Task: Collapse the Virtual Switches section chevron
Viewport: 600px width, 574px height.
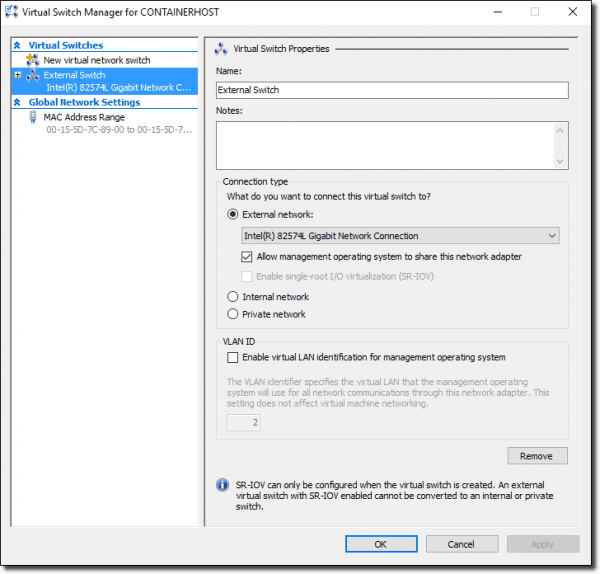Action: (17, 46)
